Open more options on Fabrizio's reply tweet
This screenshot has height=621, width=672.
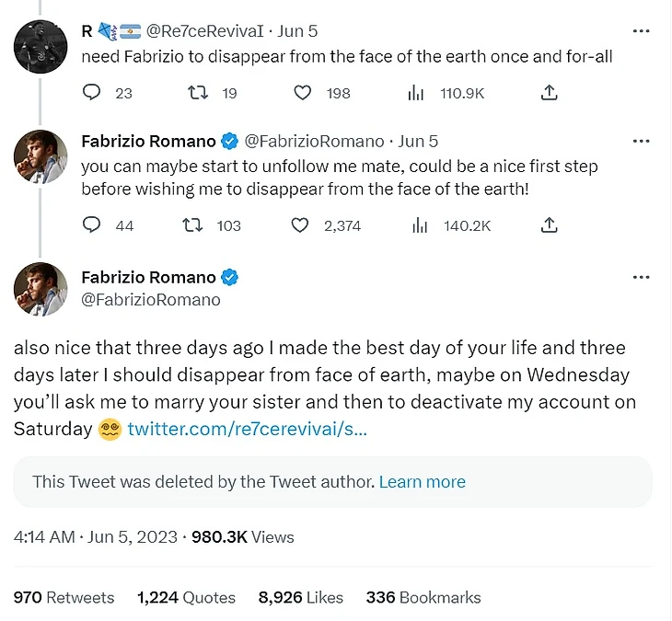[642, 142]
